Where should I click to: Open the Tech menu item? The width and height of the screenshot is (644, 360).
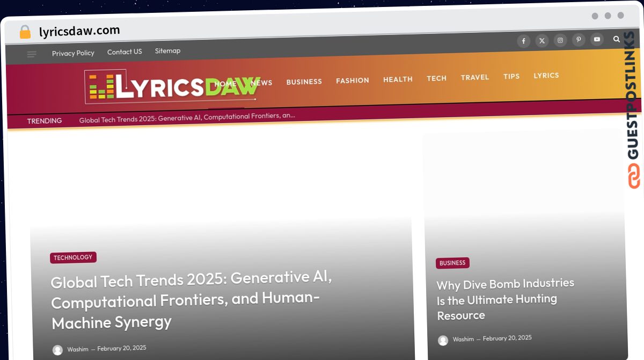pos(436,78)
